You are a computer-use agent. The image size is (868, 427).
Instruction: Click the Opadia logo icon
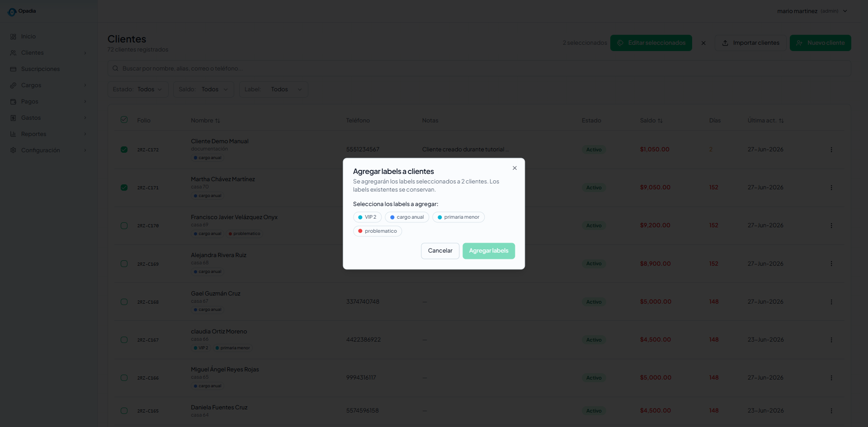(12, 12)
